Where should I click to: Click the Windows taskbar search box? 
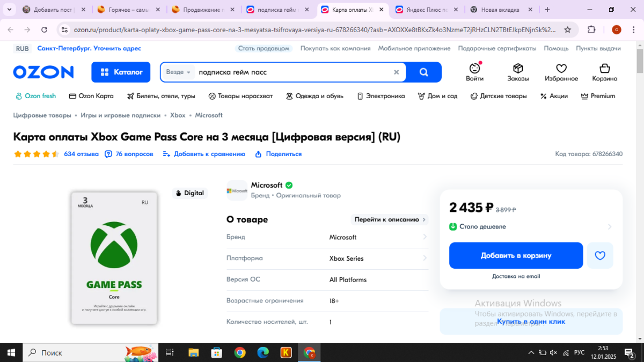tap(90, 352)
